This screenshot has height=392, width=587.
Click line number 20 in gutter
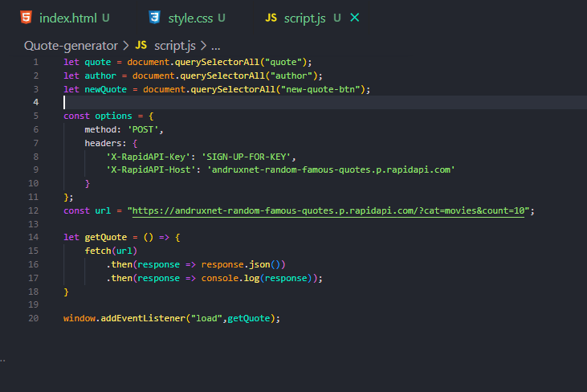(33, 318)
